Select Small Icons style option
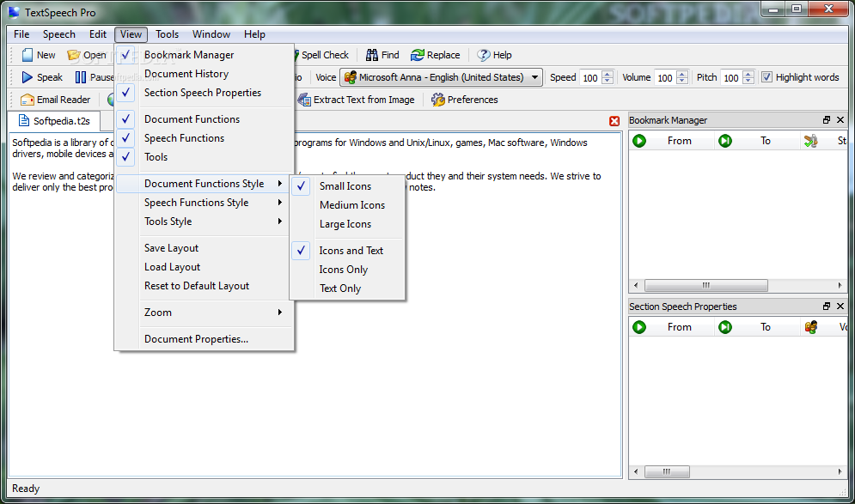855x504 pixels. 348,186
